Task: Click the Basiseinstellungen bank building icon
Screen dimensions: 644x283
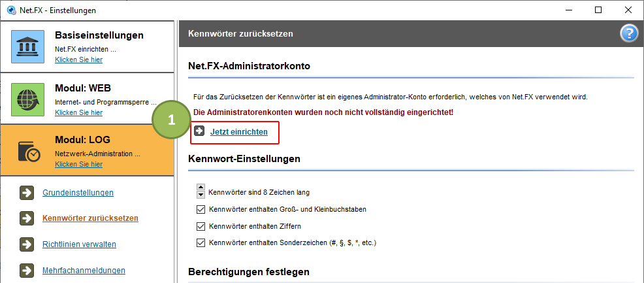Action: coord(27,46)
